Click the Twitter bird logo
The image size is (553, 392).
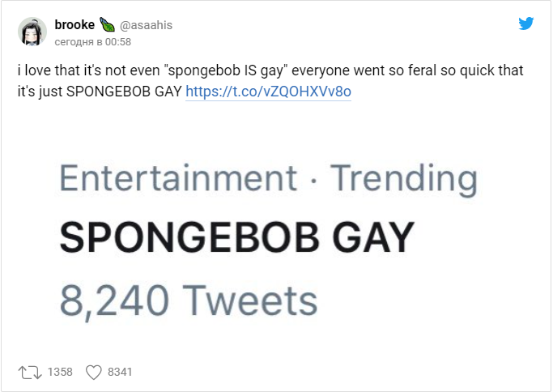tap(526, 24)
